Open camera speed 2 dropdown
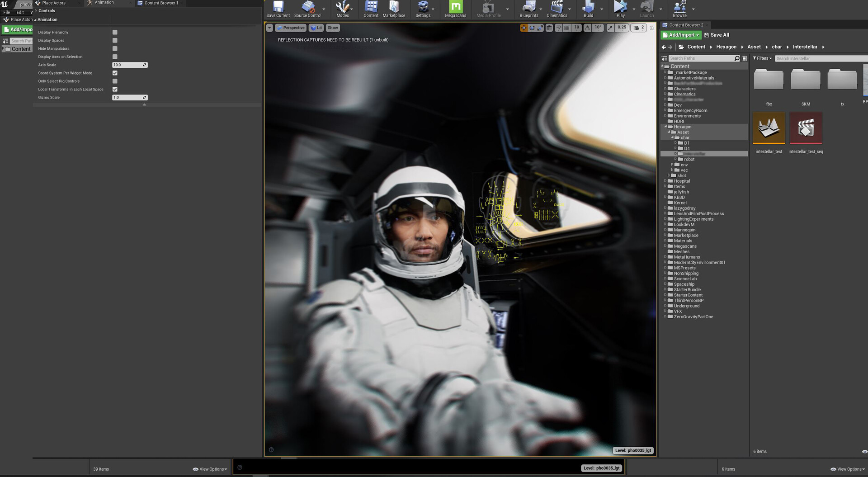Image resolution: width=868 pixels, height=477 pixels. click(639, 28)
